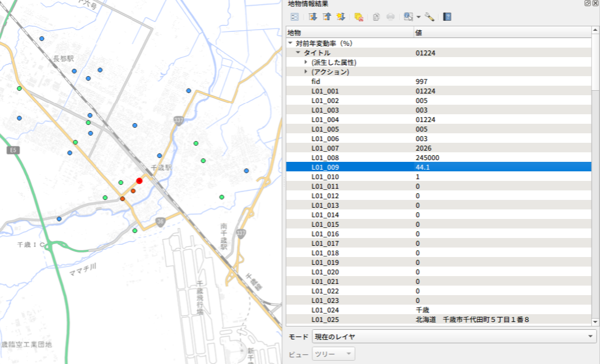Click the print response printer icon
This screenshot has width=600, height=364.
coord(390,17)
